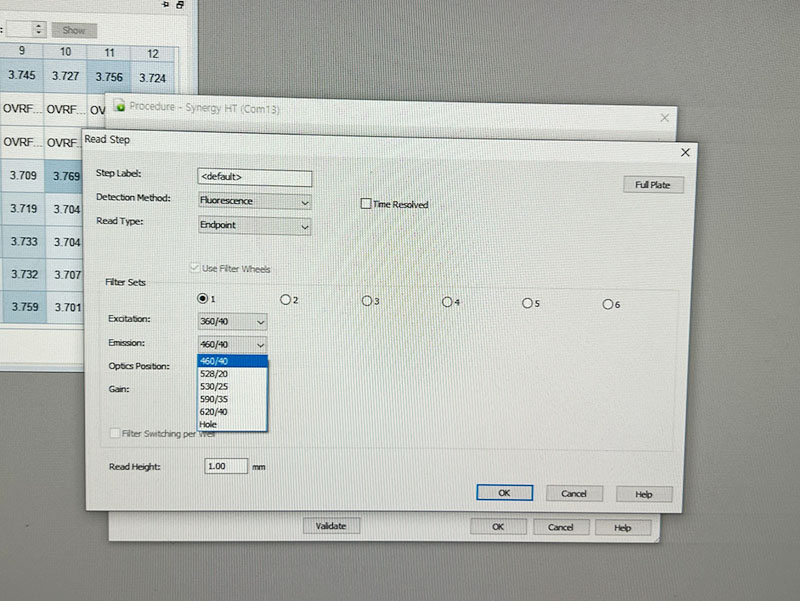
Task: Click the Read Height input field
Action: tap(225, 466)
